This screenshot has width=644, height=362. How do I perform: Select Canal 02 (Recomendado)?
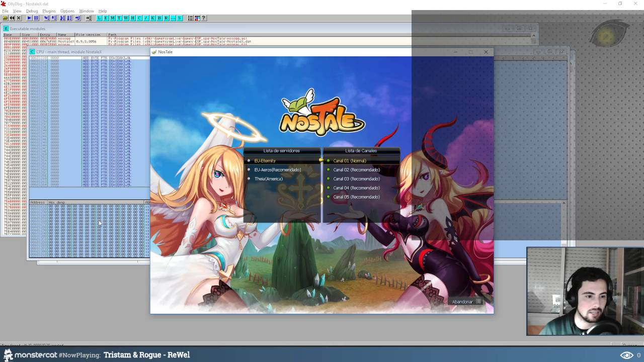[x=356, y=170]
